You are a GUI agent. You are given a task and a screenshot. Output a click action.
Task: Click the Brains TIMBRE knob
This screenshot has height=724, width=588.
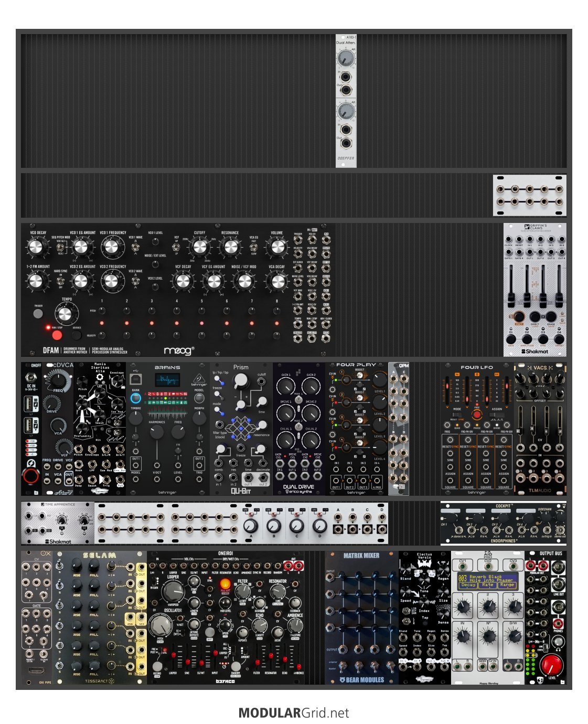tap(135, 418)
